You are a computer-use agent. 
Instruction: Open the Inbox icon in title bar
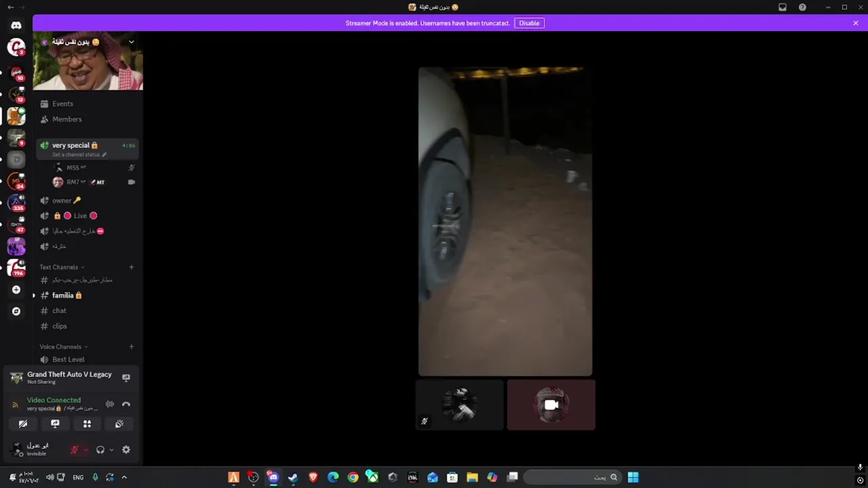tap(783, 7)
